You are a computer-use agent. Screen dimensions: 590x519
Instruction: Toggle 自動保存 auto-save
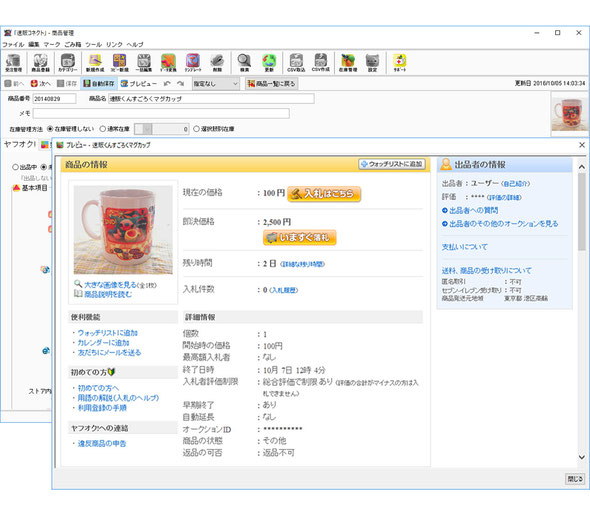pyautogui.click(x=99, y=84)
